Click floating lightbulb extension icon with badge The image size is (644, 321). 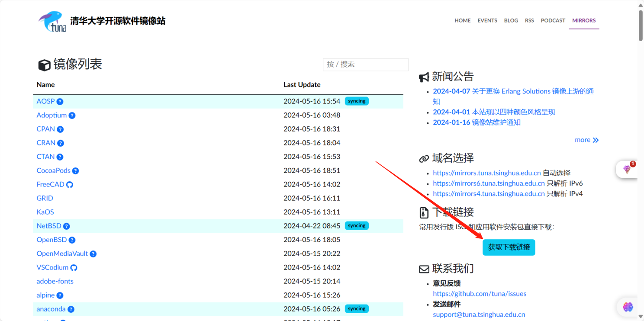[627, 169]
